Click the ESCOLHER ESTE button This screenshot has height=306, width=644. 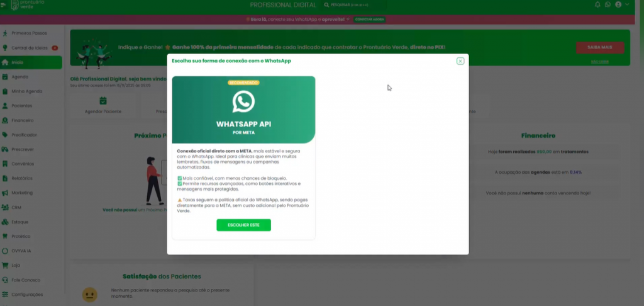(243, 225)
